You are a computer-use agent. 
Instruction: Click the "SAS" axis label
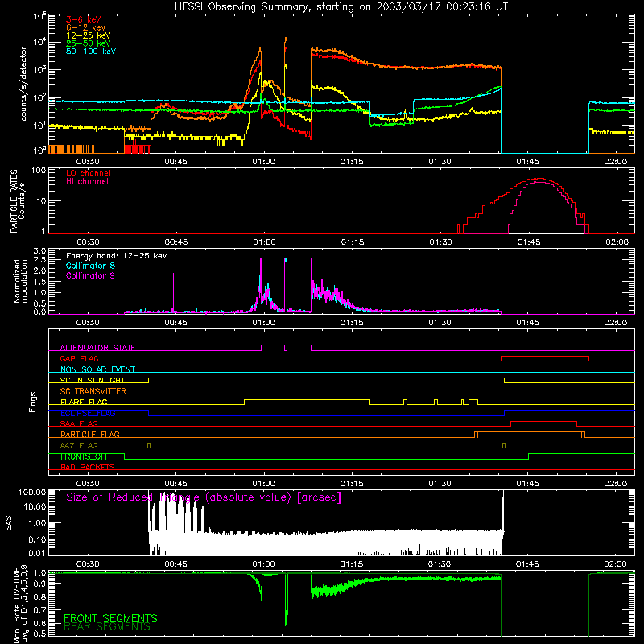pyautogui.click(x=9, y=524)
